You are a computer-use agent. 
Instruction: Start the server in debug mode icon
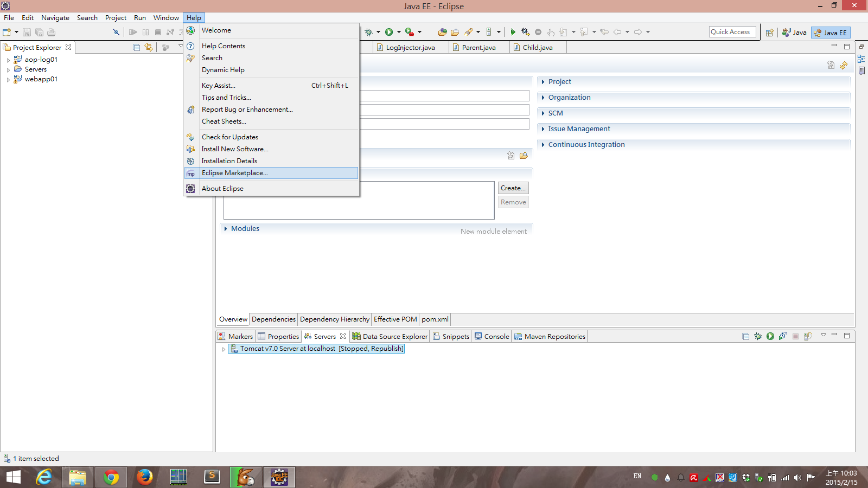tap(758, 336)
